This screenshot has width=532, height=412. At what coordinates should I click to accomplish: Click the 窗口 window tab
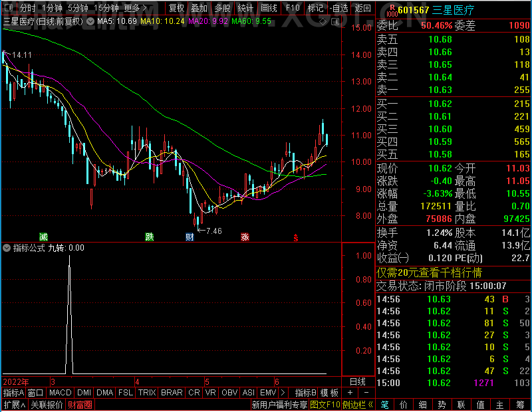click(36, 393)
